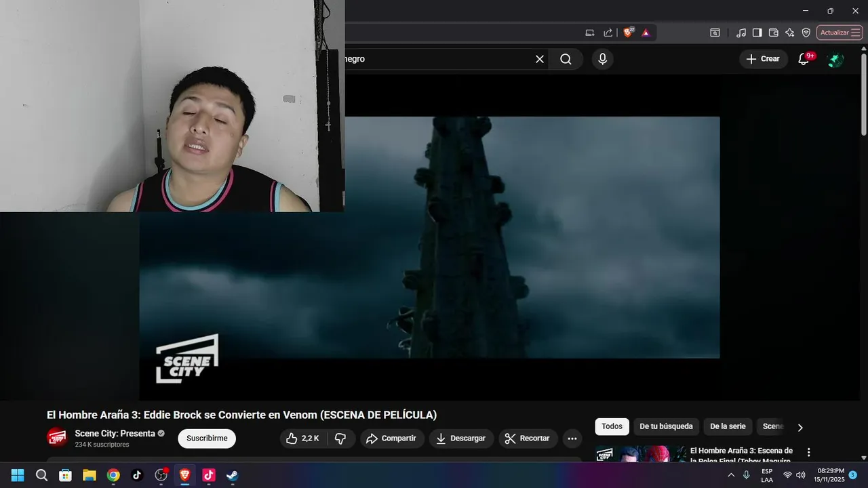Click the Actualizar browser menu button
This screenshot has width=868, height=488.
[x=840, y=33]
